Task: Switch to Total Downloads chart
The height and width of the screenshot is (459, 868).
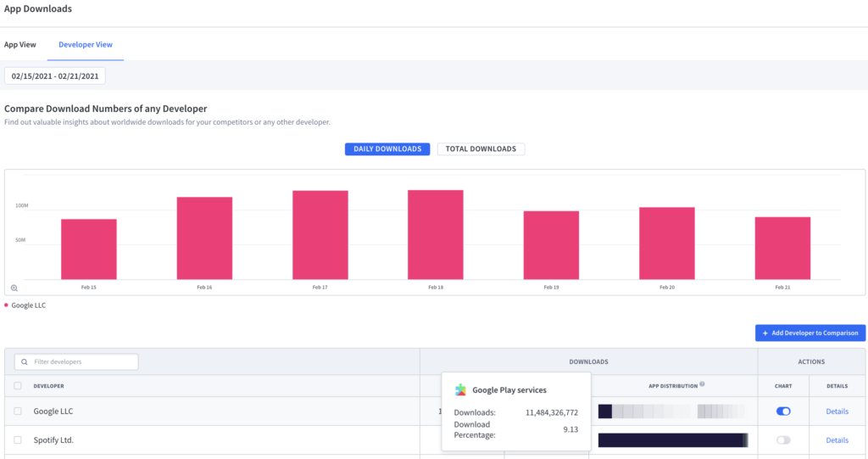Action: 481,148
